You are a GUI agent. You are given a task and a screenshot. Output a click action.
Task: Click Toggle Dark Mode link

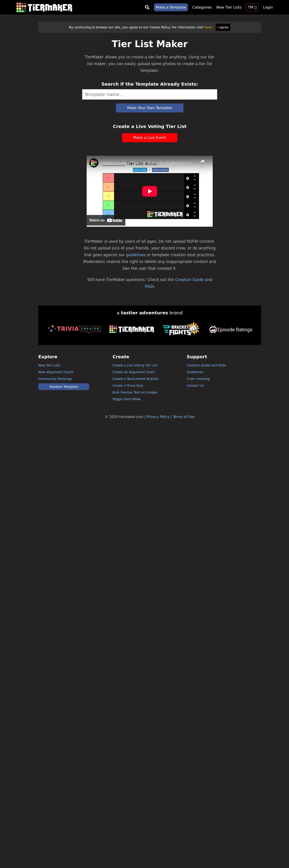(126, 399)
